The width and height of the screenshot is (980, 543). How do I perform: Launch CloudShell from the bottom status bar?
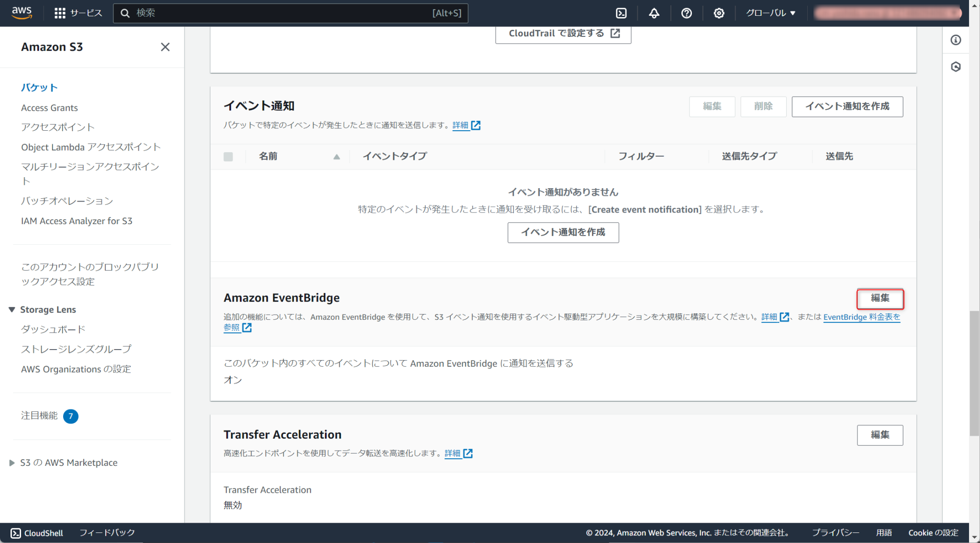pyautogui.click(x=36, y=532)
